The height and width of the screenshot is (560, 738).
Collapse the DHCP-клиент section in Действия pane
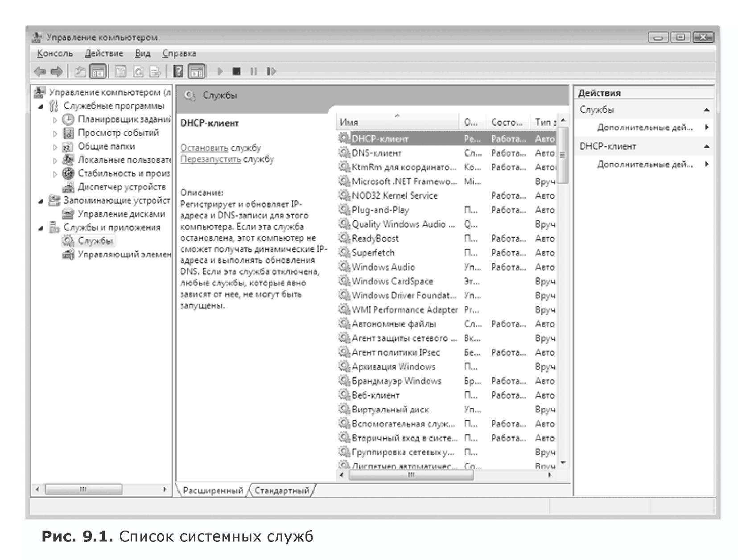coord(707,146)
